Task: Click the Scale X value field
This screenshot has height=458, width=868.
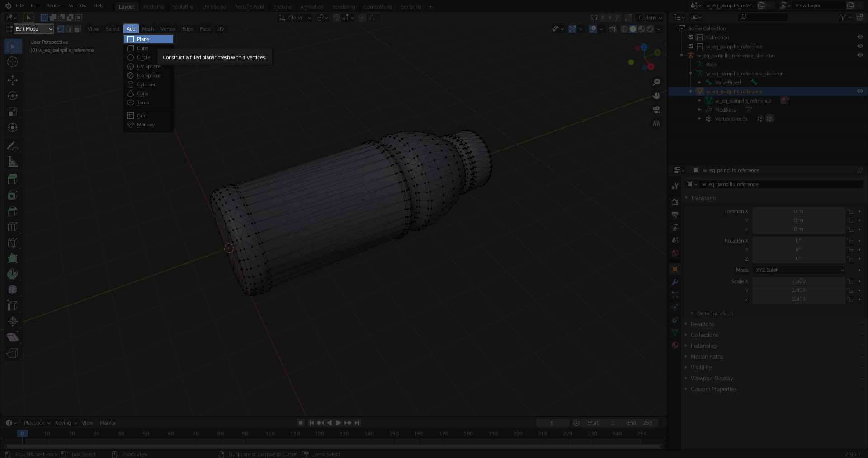Action: [799, 281]
